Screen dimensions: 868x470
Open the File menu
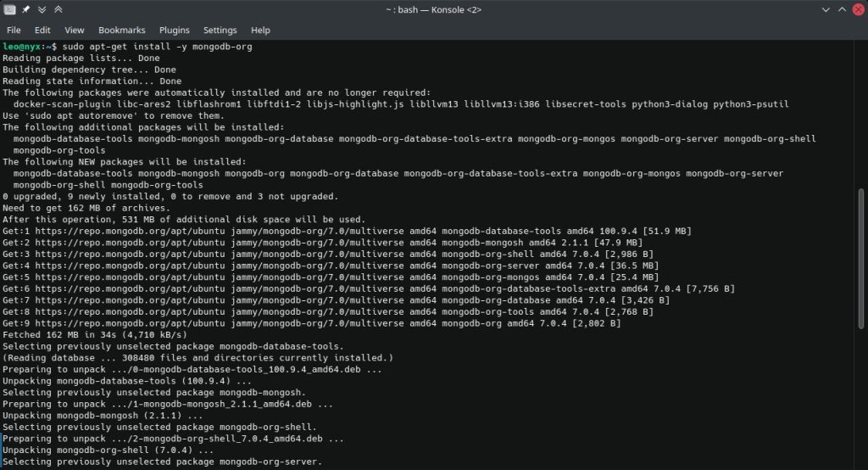tap(14, 30)
